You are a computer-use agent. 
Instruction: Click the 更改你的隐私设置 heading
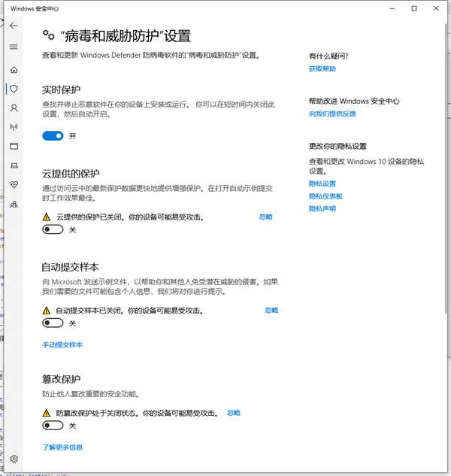337,147
